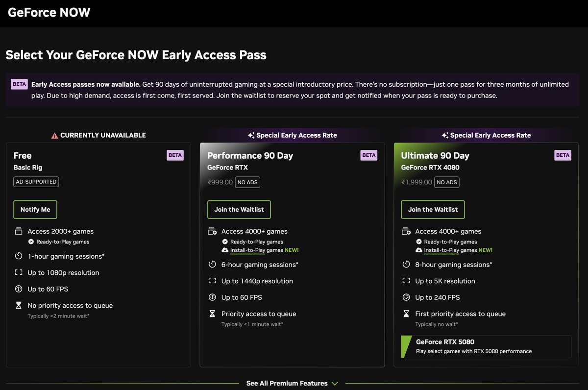This screenshot has height=390, width=588.
Task: Click resolution icon by Up to 1440p
Action: click(x=212, y=281)
